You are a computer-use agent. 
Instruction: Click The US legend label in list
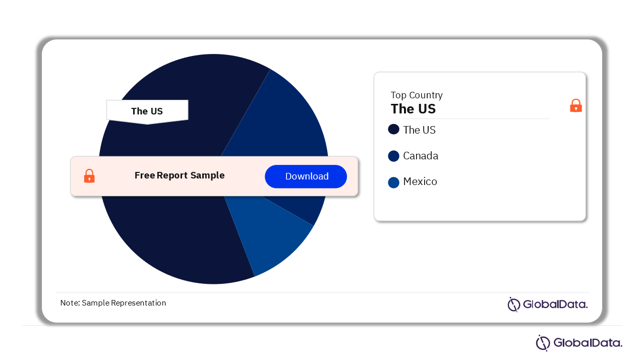(419, 130)
